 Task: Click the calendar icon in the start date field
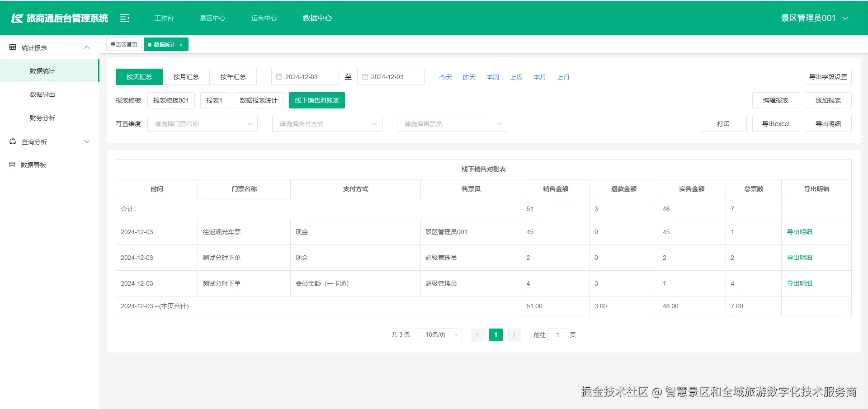(x=279, y=77)
